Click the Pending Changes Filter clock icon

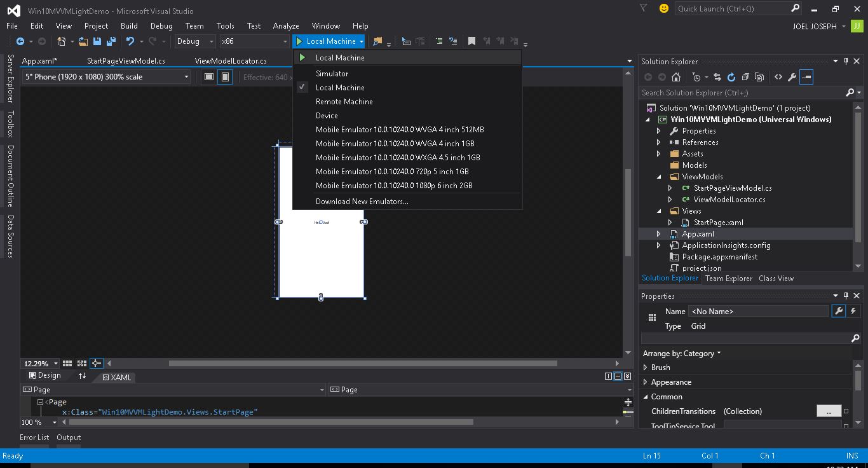[x=697, y=77]
